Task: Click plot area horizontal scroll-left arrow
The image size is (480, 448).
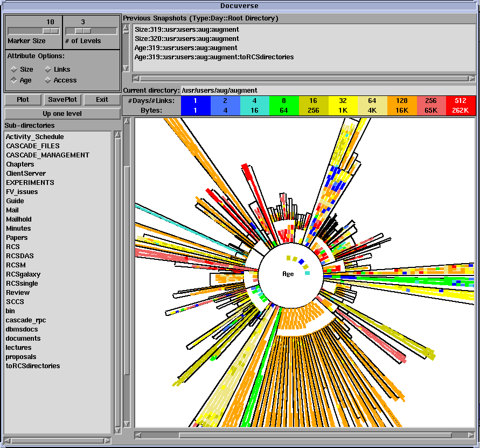Action: point(138,435)
